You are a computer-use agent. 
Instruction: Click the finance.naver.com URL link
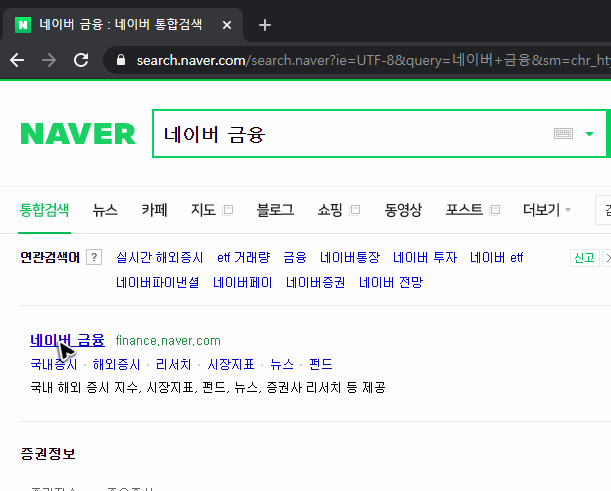click(168, 341)
